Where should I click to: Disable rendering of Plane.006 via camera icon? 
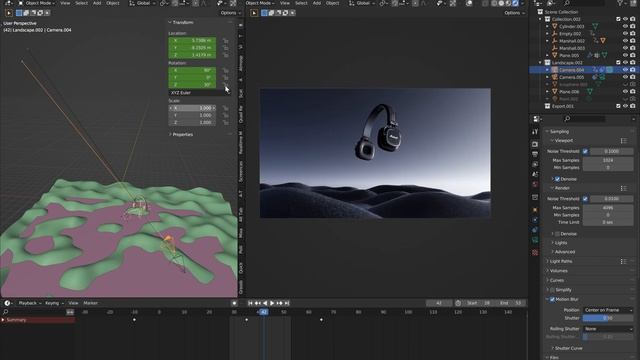pos(633,92)
